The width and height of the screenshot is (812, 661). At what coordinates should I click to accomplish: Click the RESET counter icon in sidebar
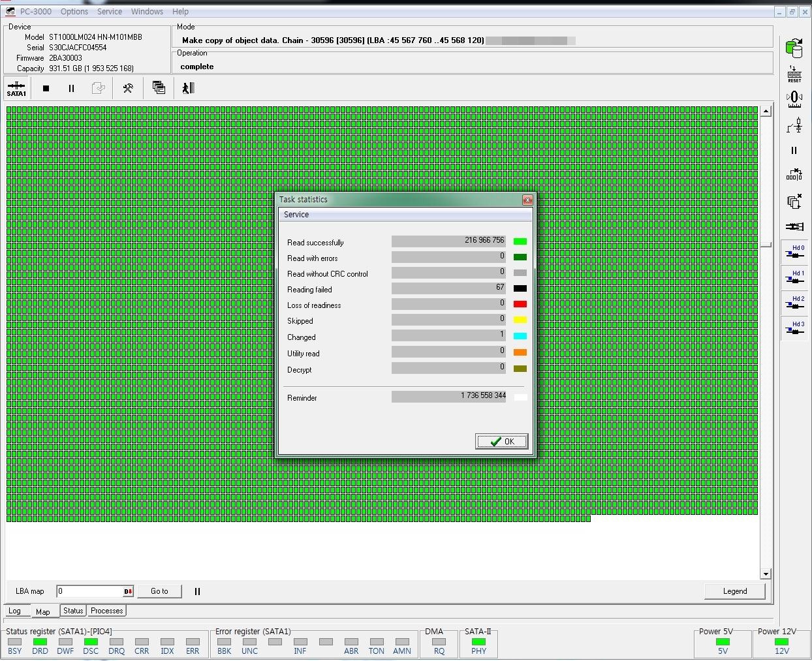[x=794, y=74]
